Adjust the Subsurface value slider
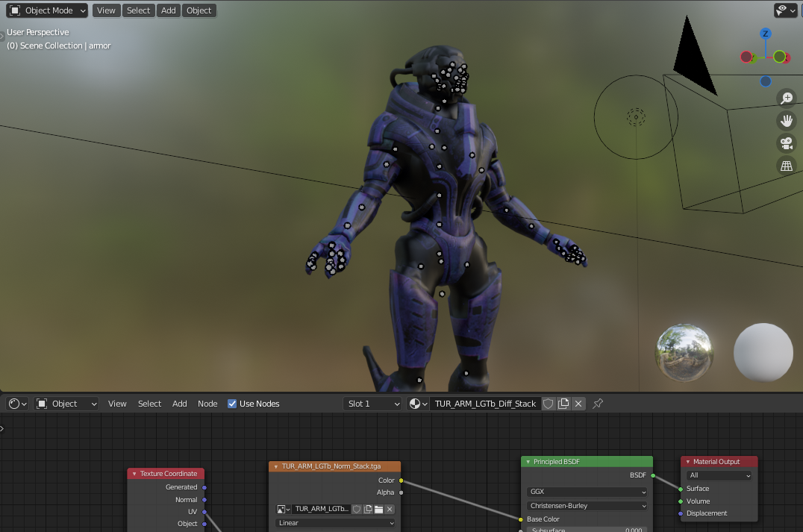This screenshot has height=532, width=803. point(587,530)
